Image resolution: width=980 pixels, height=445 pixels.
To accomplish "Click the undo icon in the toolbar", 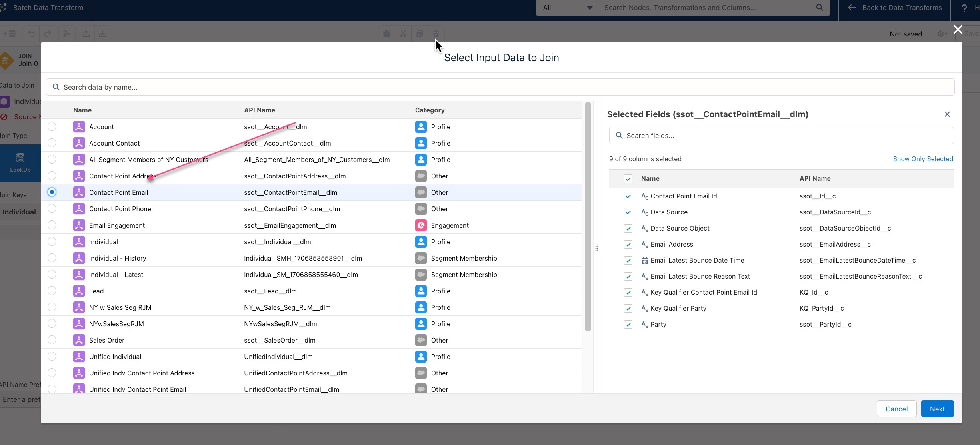I will click(x=31, y=34).
